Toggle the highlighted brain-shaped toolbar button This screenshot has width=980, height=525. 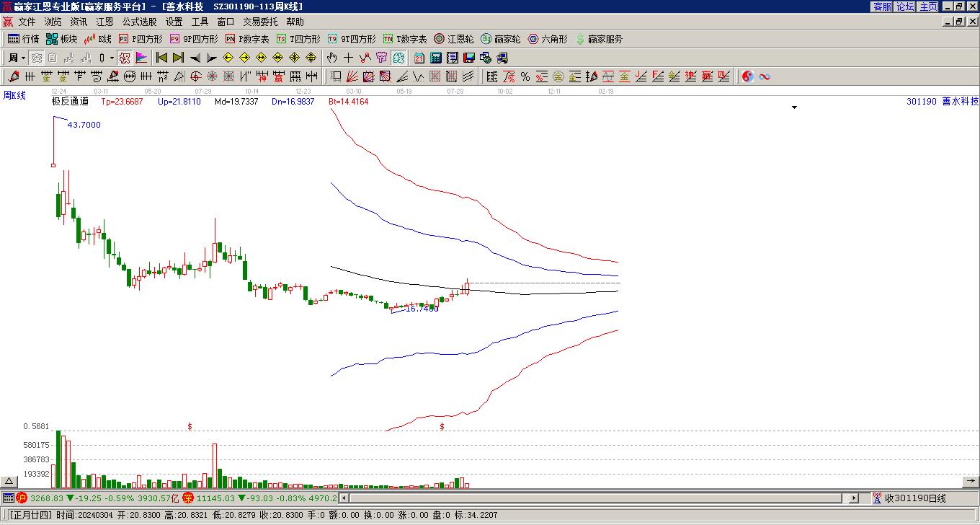398,58
